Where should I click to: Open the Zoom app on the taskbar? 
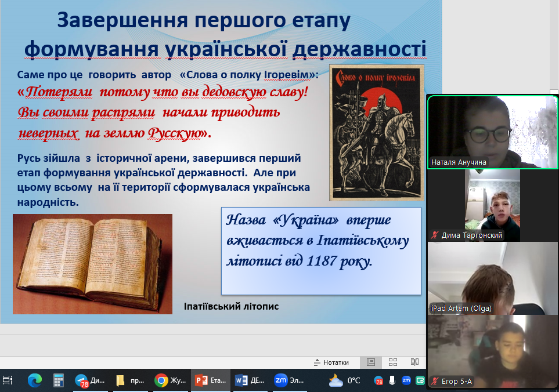[289, 380]
